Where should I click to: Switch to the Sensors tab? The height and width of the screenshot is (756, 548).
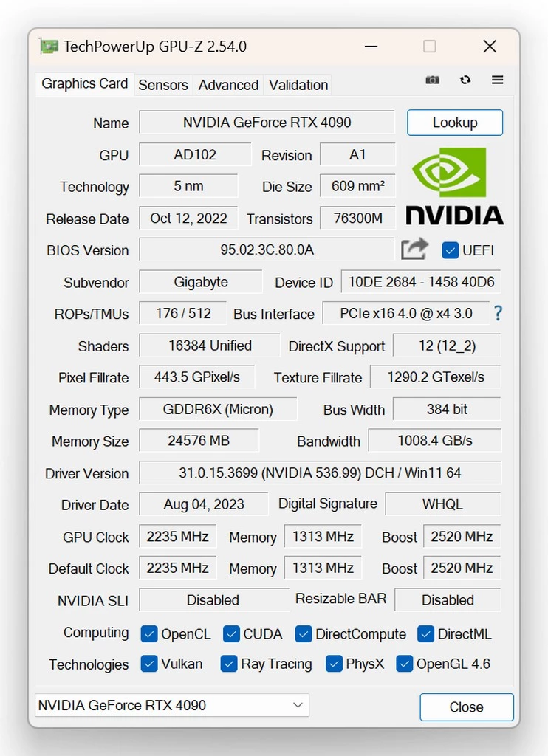163,85
